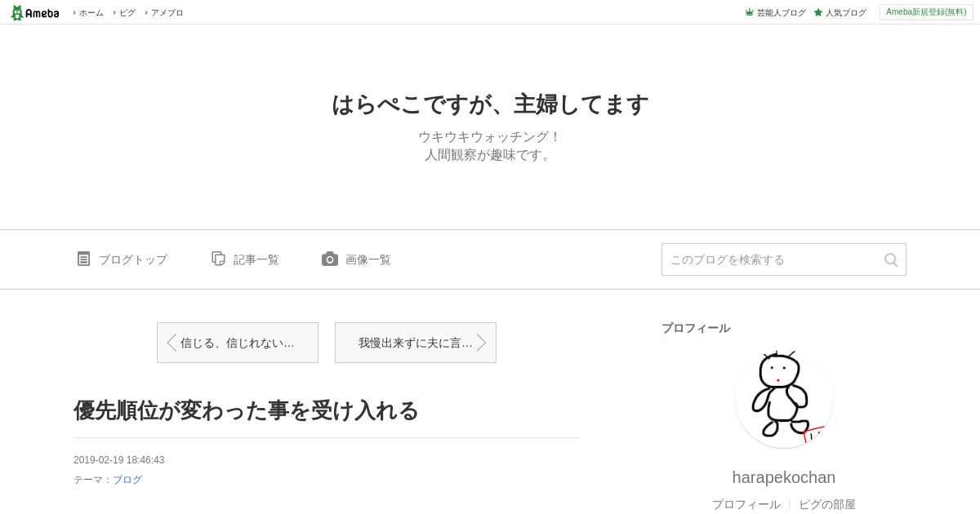
Task: Click the magnifier search icon
Action: point(891,259)
